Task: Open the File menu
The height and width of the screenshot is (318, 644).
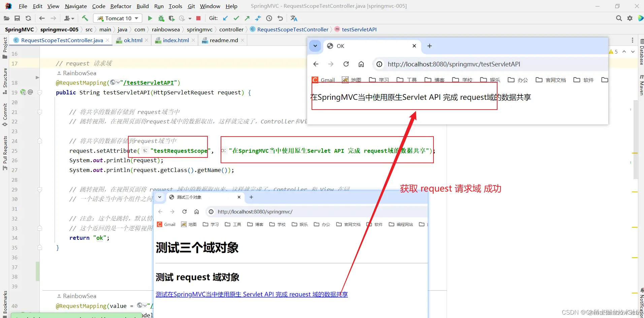Action: pyautogui.click(x=23, y=6)
